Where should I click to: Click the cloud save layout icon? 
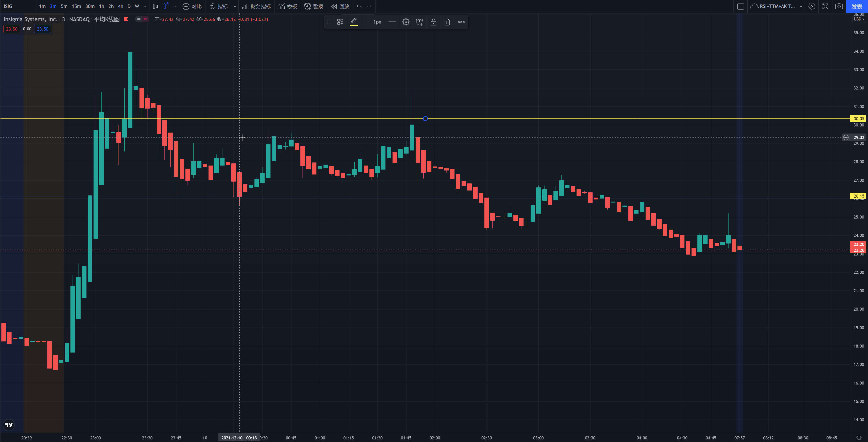[x=754, y=6]
